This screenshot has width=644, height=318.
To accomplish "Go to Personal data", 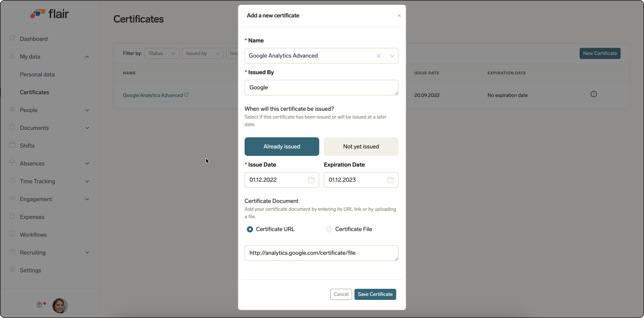I will tap(38, 74).
